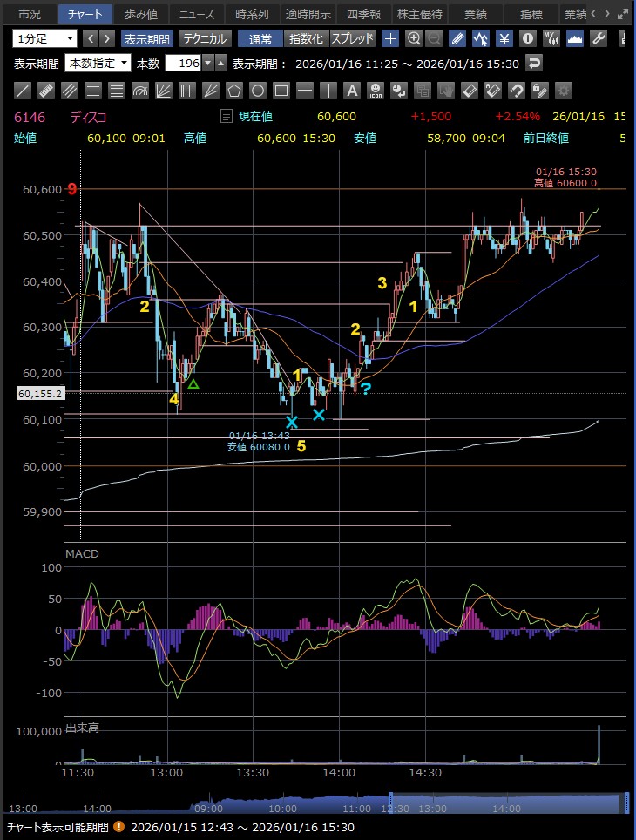Image resolution: width=636 pixels, height=840 pixels.
Task: Switch to the ニュース tab
Action: pyautogui.click(x=197, y=14)
